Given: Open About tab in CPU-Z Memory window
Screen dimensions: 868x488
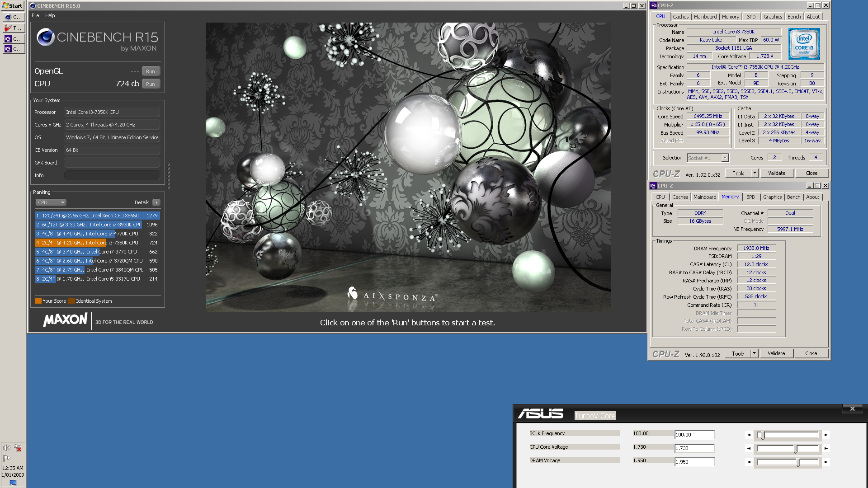Looking at the screenshot, I should (x=812, y=197).
